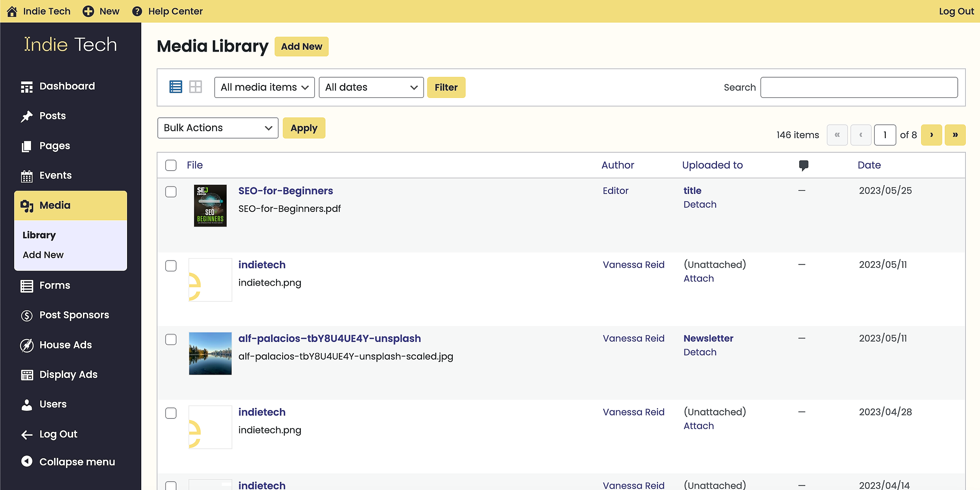
Task: Open Events in the sidebar
Action: [x=55, y=175]
